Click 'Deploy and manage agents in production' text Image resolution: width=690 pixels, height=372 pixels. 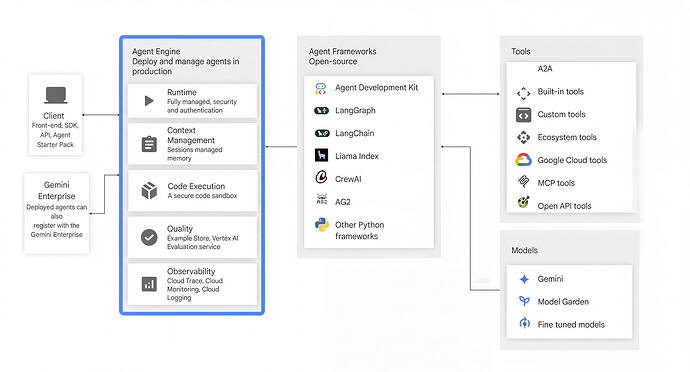pos(185,66)
